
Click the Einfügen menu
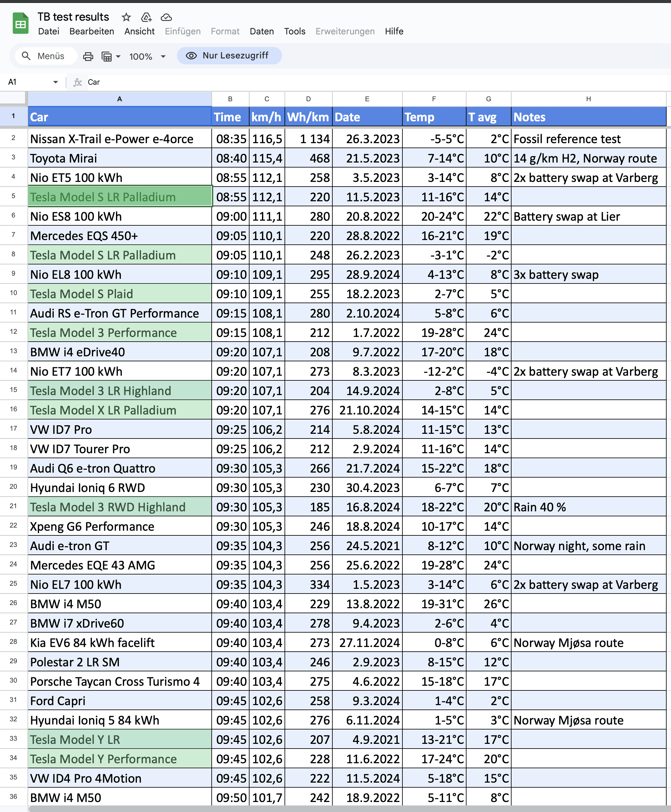click(x=182, y=31)
